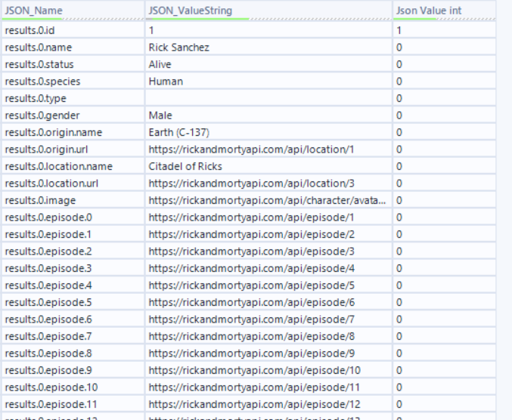
Task: Select the api/episode/8 URL cell
Action: 268,336
